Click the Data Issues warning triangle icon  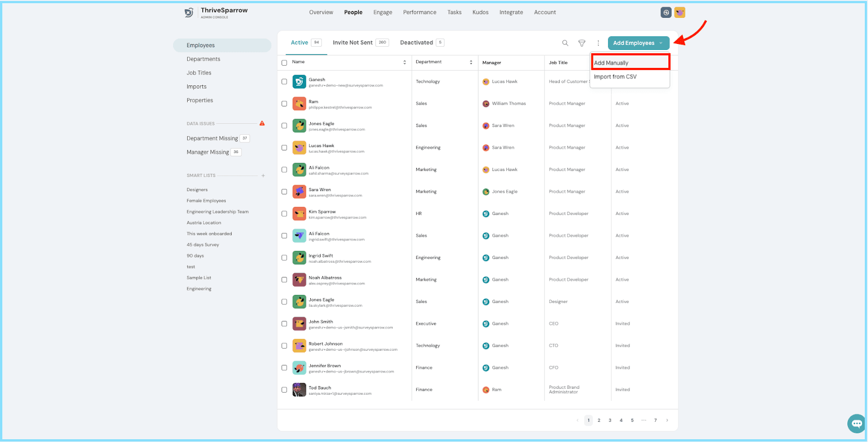point(262,123)
